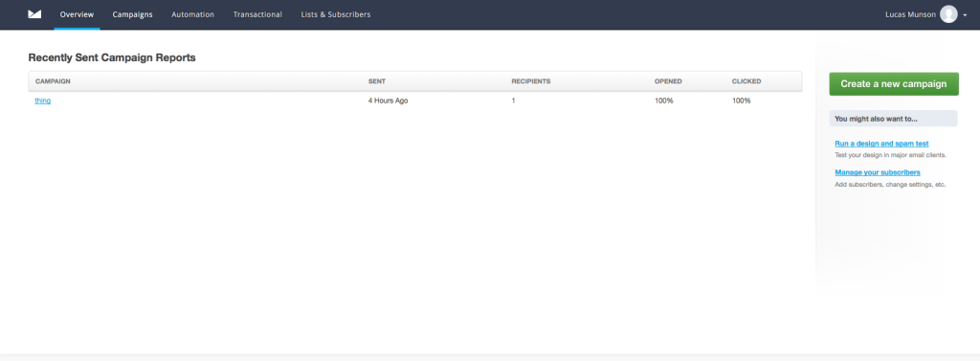Open the 'thing' campaign report
Image resolution: width=980 pixels, height=361 pixels.
(42, 101)
